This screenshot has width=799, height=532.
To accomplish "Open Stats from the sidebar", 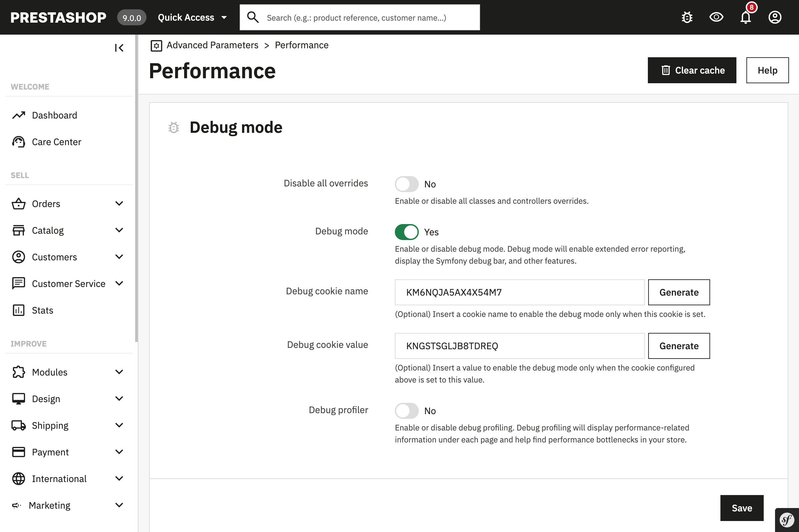I will [x=42, y=310].
